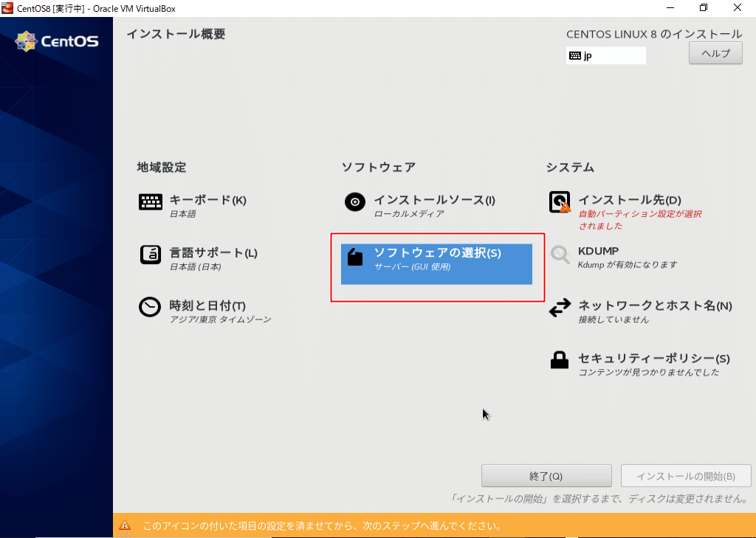Click the ローカルメディア text
Image resolution: width=756 pixels, height=538 pixels.
click(409, 214)
